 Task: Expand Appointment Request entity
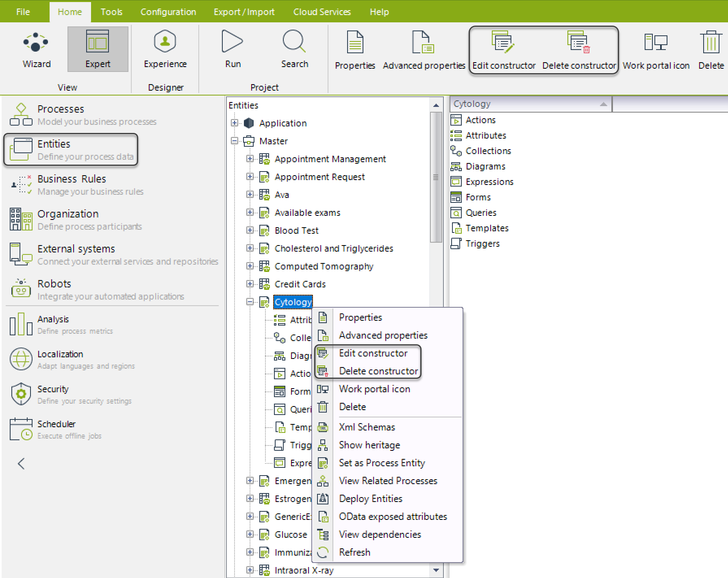250,176
